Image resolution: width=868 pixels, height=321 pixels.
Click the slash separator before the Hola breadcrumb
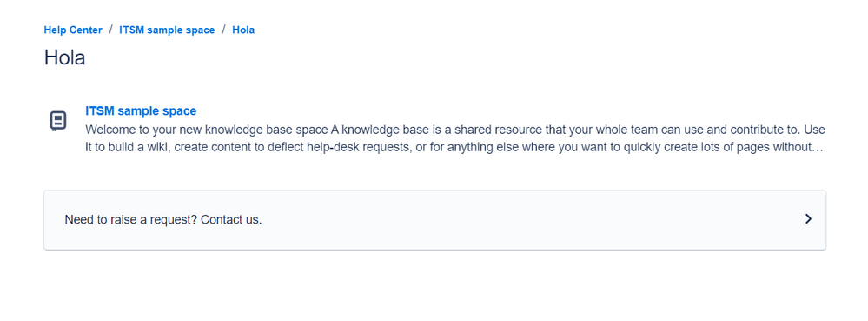[x=223, y=30]
